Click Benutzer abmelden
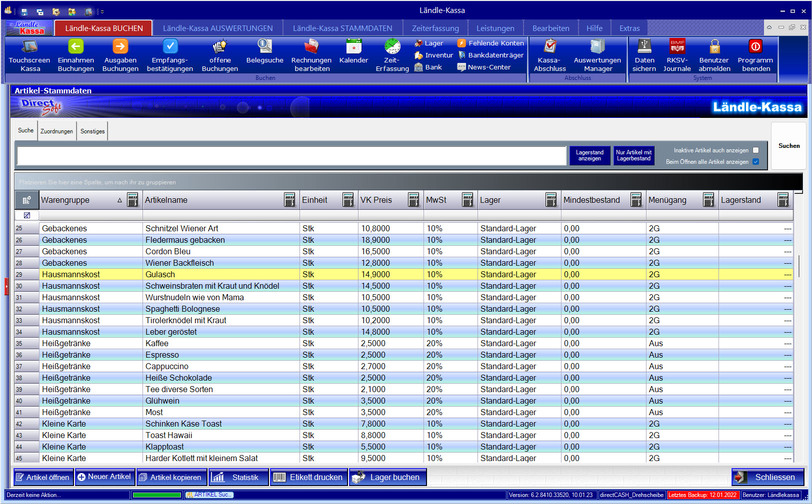This screenshot has height=504, width=812. click(x=714, y=55)
